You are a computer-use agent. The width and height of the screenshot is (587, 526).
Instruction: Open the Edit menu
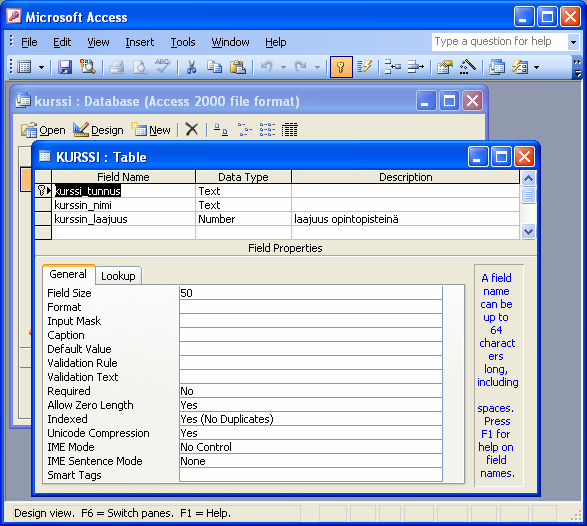pos(62,42)
